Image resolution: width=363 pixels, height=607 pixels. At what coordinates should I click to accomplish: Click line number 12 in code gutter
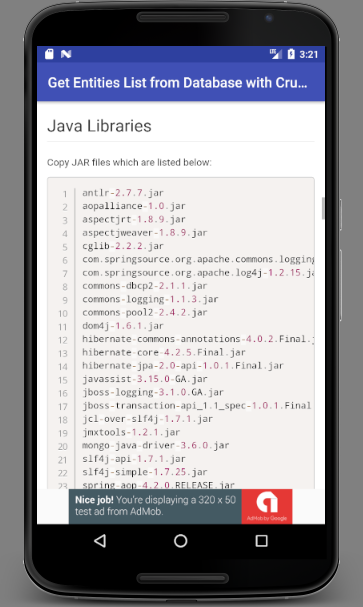(x=63, y=340)
